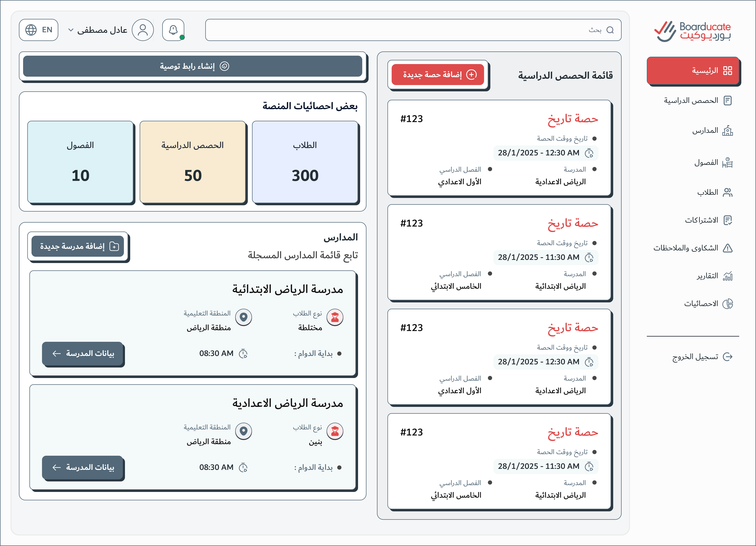Click 28/1/2025 - 12:30 AM in third lesson card
This screenshot has height=546, width=756.
(539, 362)
